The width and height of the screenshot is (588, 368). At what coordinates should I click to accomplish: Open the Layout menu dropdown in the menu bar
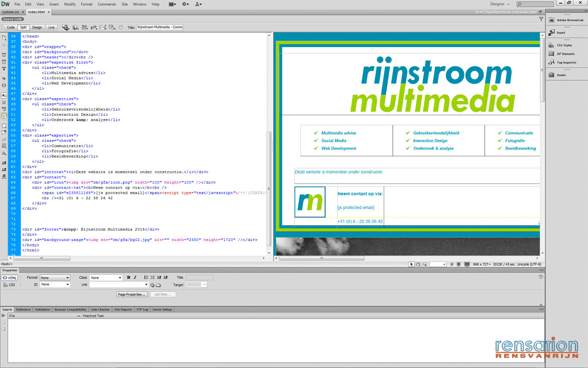173,4
